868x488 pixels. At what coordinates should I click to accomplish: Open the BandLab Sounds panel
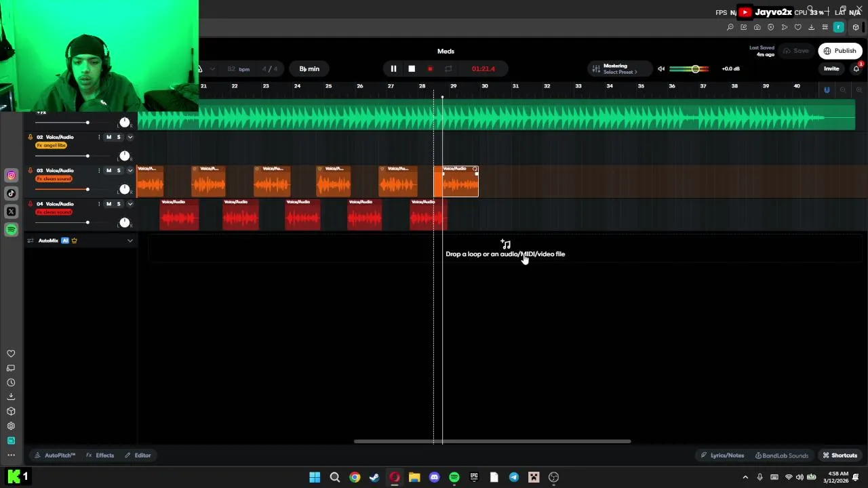point(782,455)
